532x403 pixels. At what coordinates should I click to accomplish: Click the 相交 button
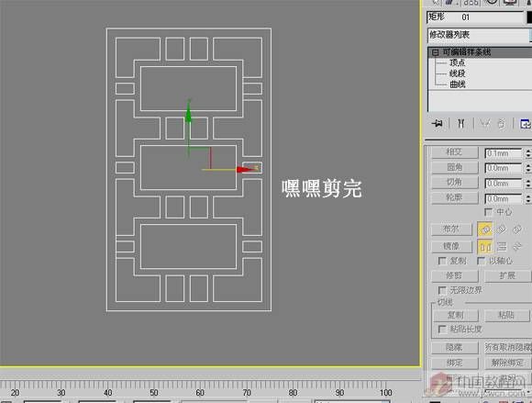455,152
